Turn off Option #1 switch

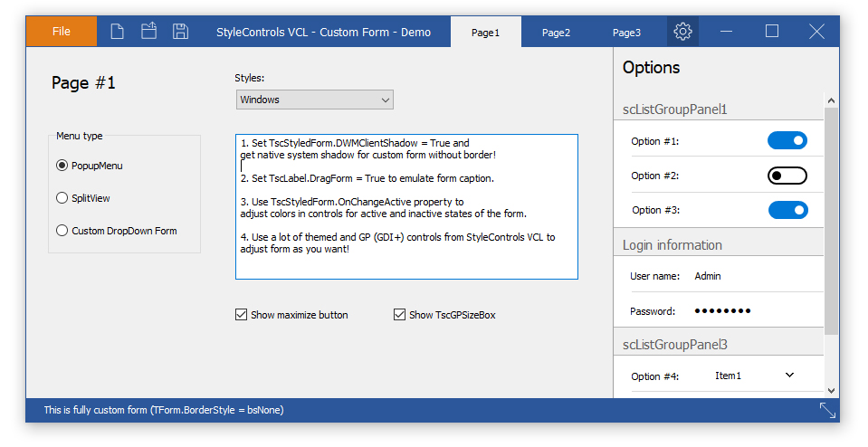point(787,140)
